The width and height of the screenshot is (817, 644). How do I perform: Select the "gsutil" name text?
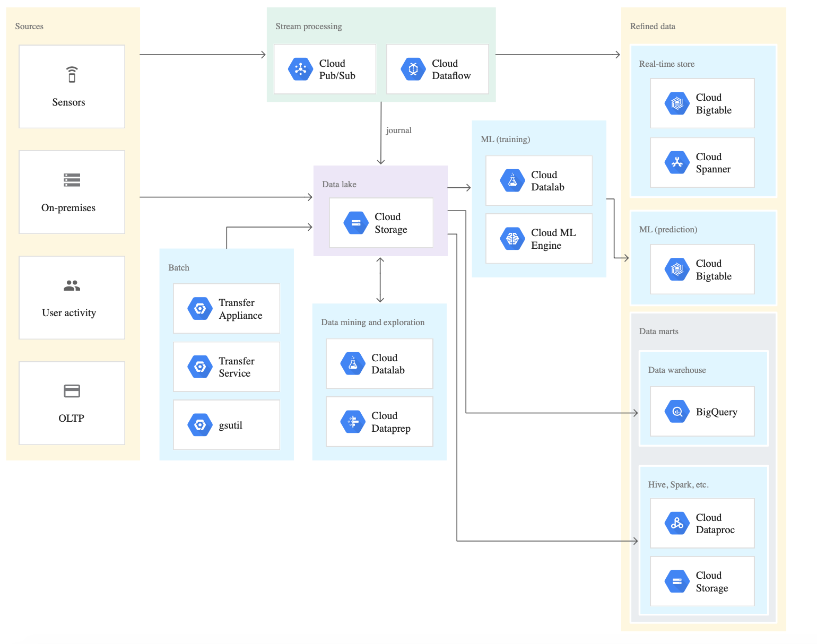[x=231, y=425]
